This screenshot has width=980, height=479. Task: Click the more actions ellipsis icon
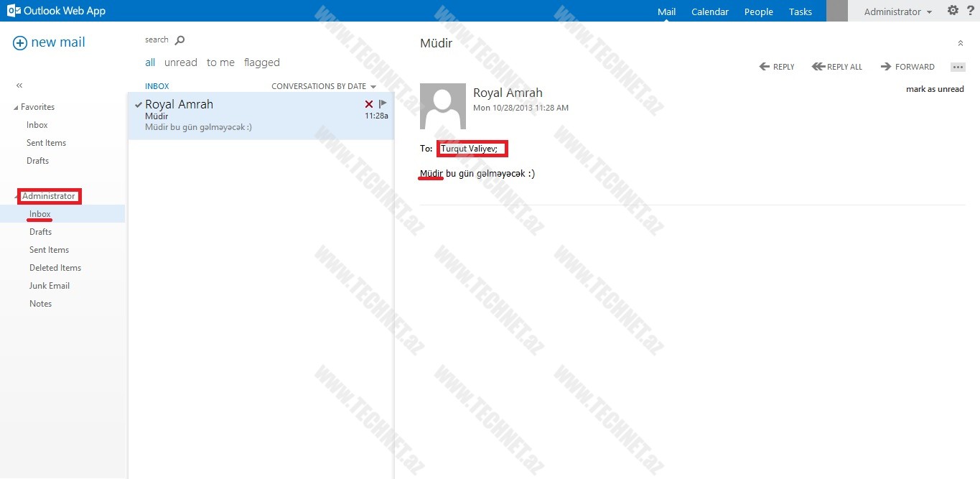pyautogui.click(x=958, y=67)
